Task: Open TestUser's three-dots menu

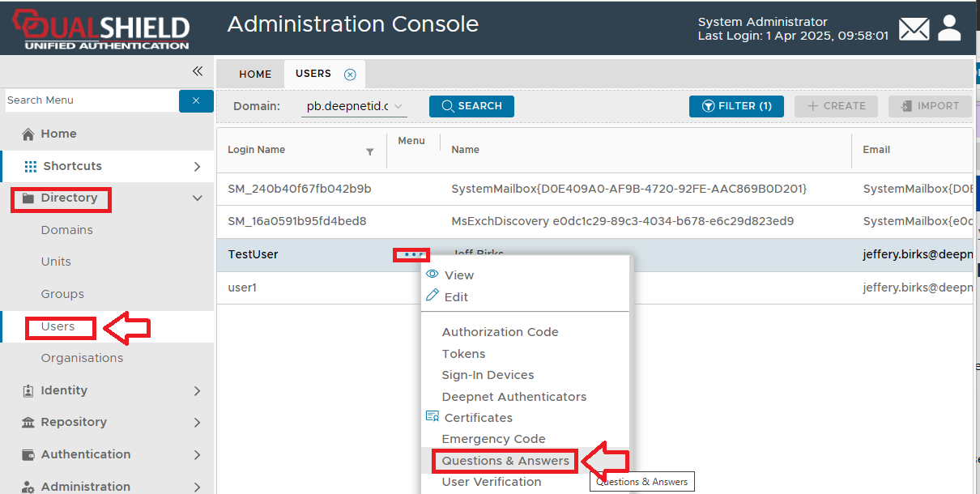Action: pos(411,254)
